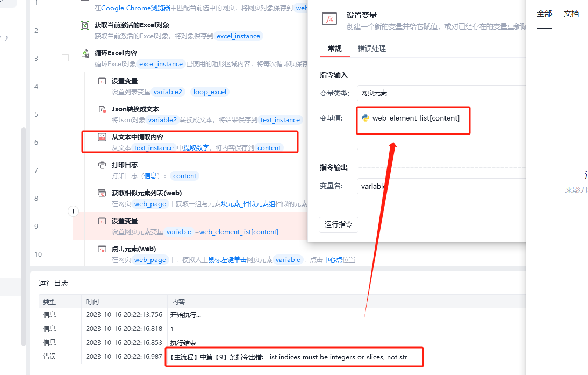Screen dimensions: 588x375
Task: Click the left panel vertical scrollbar
Action: 24,237
